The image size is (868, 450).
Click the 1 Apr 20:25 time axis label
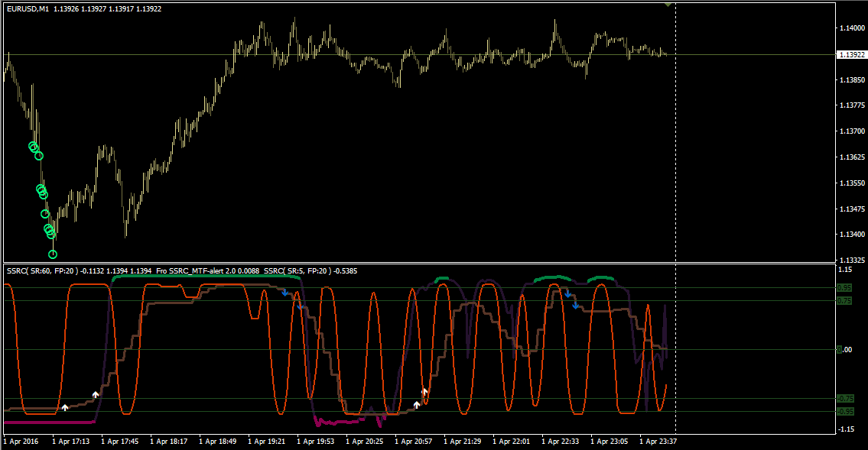pos(364,442)
